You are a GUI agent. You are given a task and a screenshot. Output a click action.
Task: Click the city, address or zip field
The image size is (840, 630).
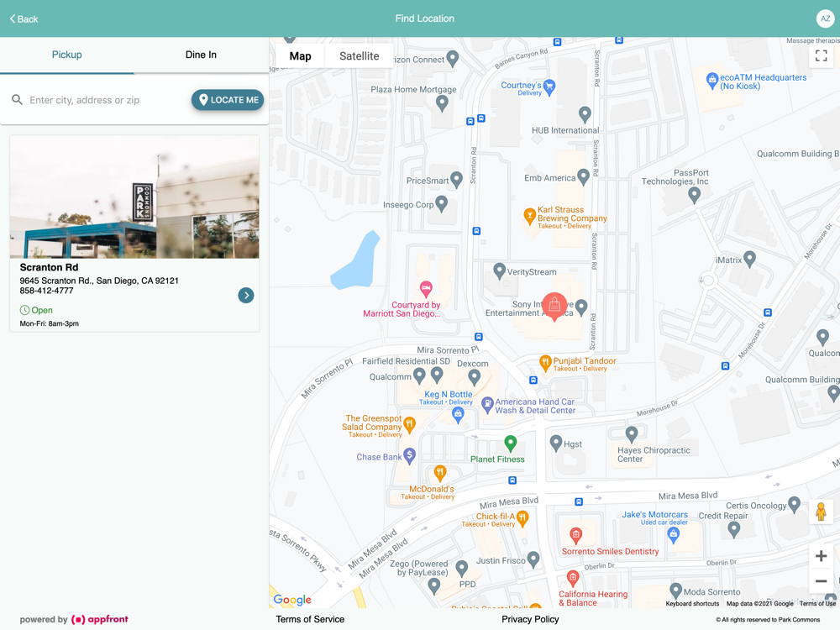click(108, 100)
